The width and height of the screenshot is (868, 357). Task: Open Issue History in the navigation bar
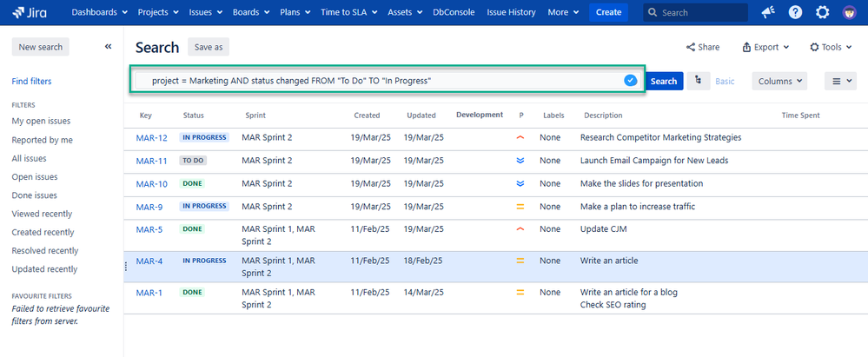[511, 12]
